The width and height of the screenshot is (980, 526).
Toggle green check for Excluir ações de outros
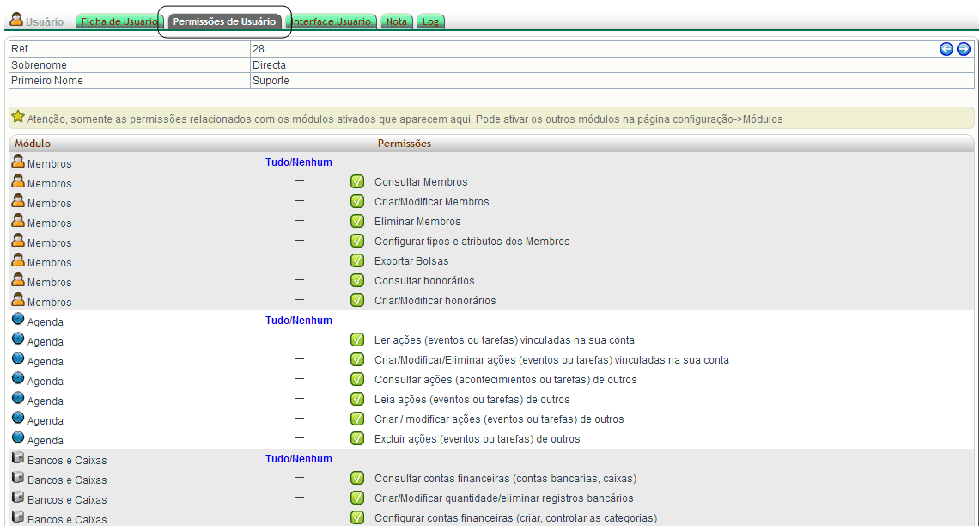coord(357,439)
